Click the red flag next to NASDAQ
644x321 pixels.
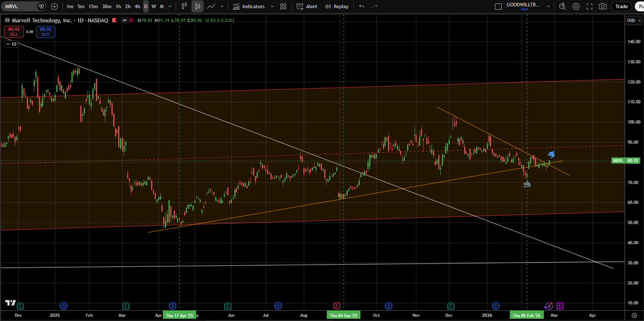[x=115, y=20]
